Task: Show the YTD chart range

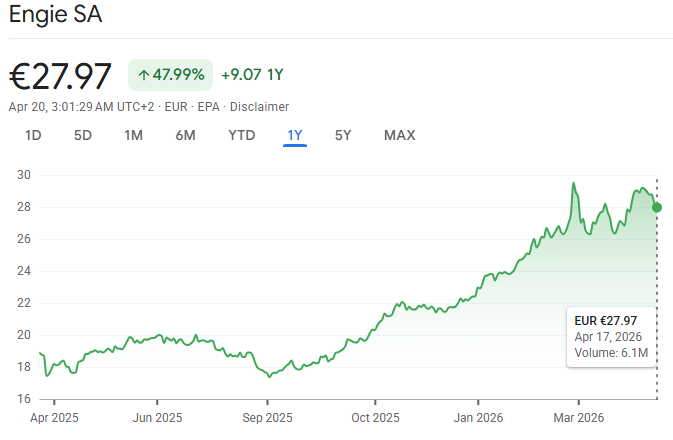Action: click(x=242, y=136)
